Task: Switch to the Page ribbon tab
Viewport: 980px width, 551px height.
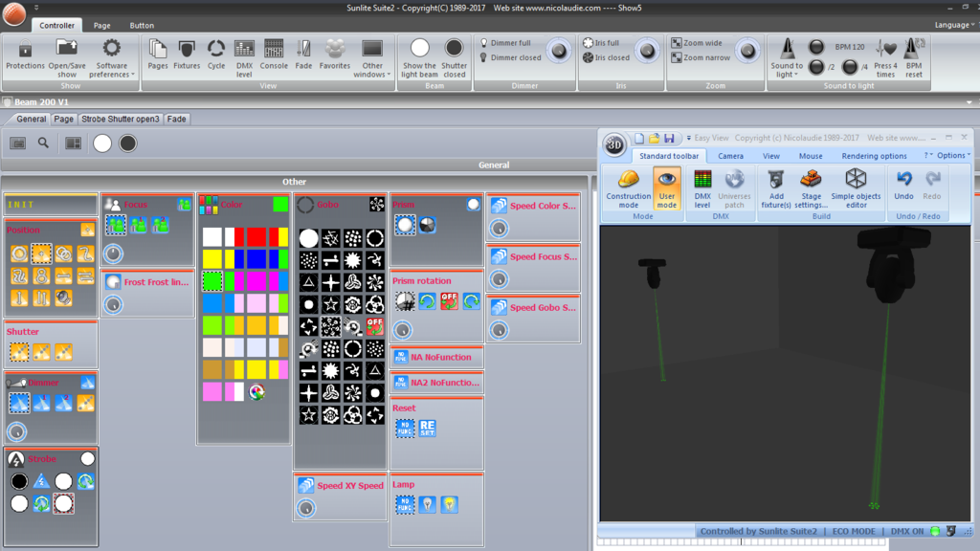Action: click(x=101, y=26)
